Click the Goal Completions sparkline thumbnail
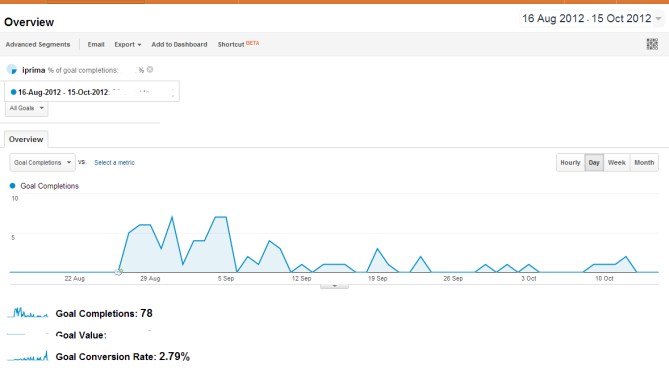The height and width of the screenshot is (368, 669). (28, 313)
